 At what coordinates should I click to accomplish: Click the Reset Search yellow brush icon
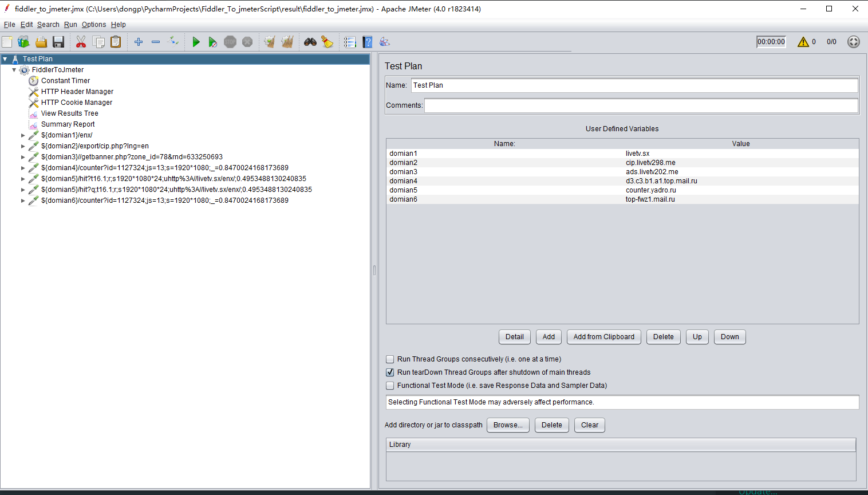point(328,42)
